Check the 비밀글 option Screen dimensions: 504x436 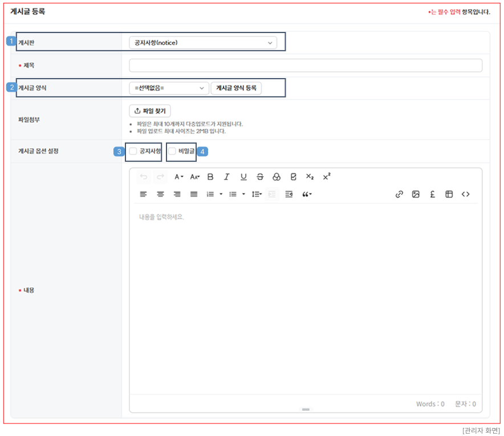pos(172,151)
